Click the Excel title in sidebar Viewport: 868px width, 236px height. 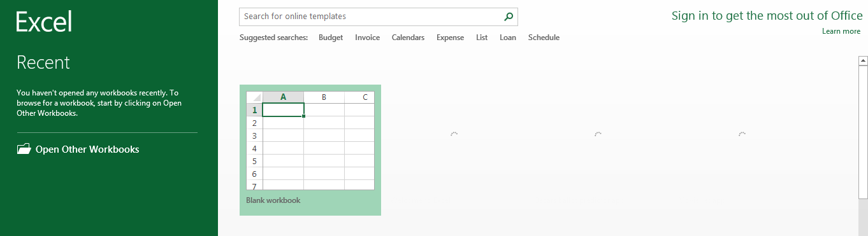pos(44,22)
